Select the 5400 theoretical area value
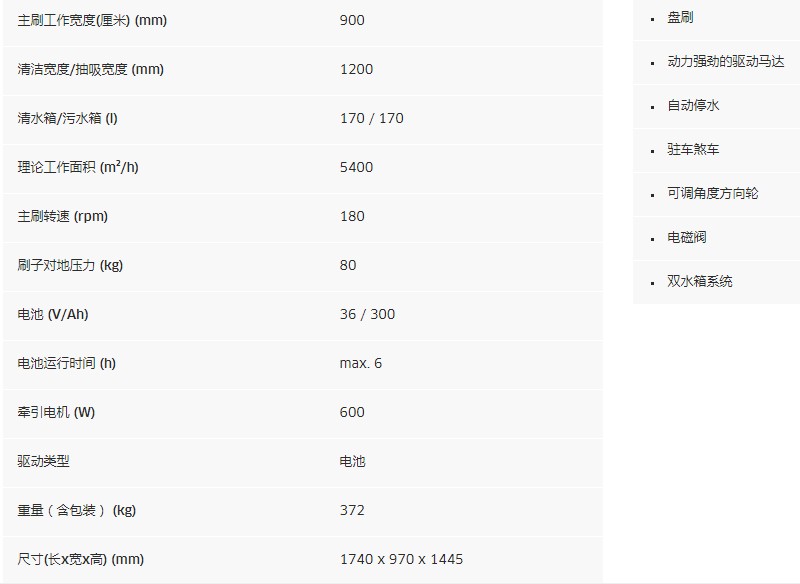Screen dimensions: 800x584 (356, 167)
